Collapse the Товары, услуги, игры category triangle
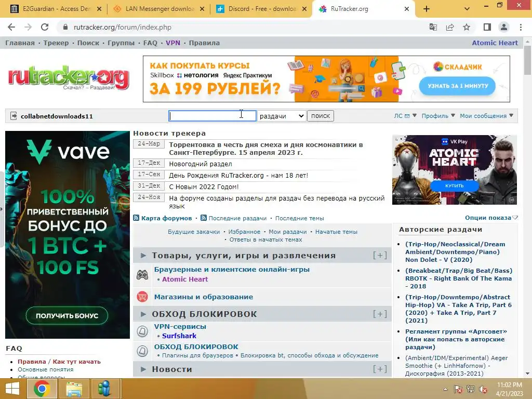Screen dimensions: 532x399 point(143,256)
